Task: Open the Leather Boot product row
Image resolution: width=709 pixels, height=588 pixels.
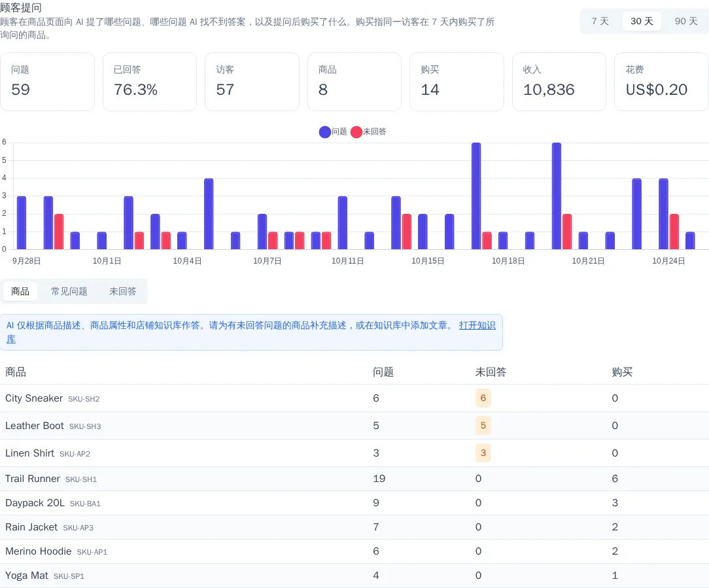Action: 354,426
